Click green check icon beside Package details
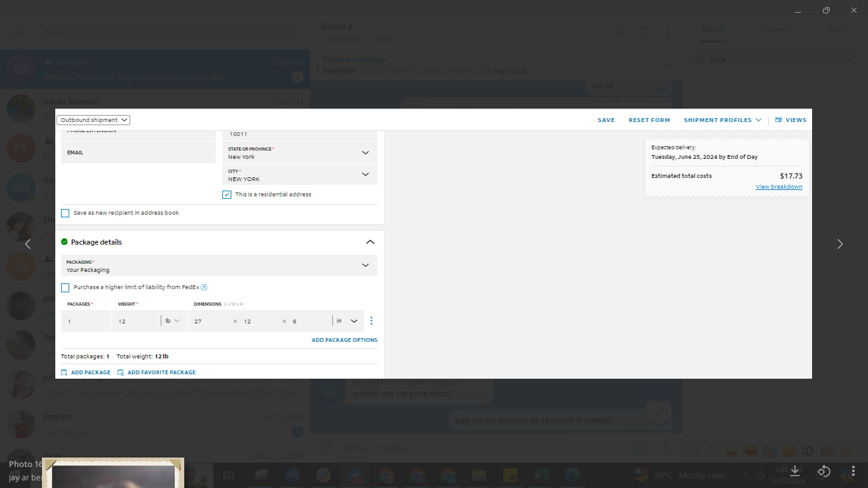 [64, 242]
